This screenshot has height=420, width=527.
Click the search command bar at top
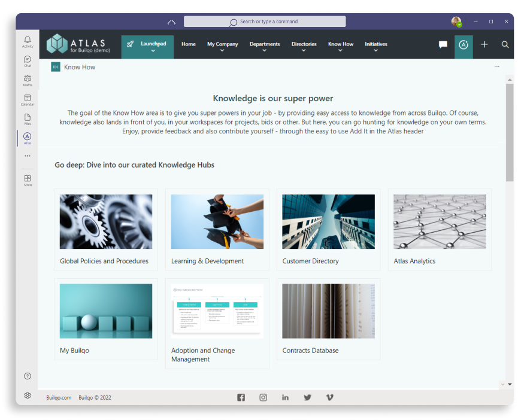pos(265,22)
